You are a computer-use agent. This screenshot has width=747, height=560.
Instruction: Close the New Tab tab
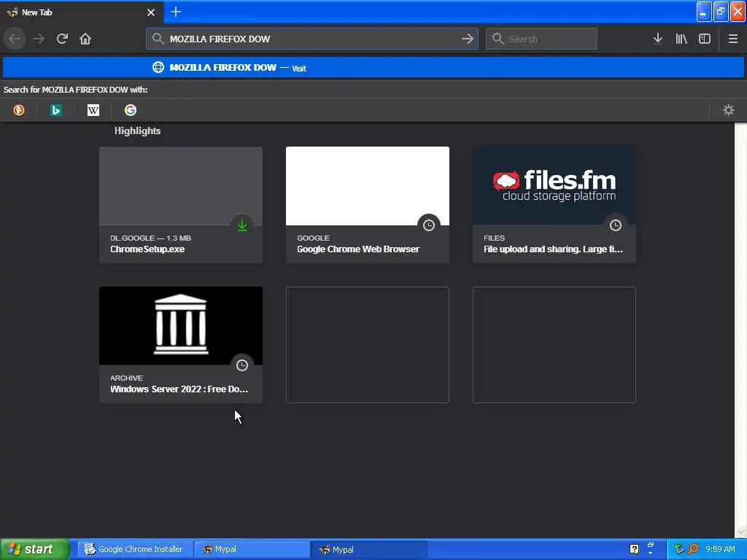pos(151,12)
